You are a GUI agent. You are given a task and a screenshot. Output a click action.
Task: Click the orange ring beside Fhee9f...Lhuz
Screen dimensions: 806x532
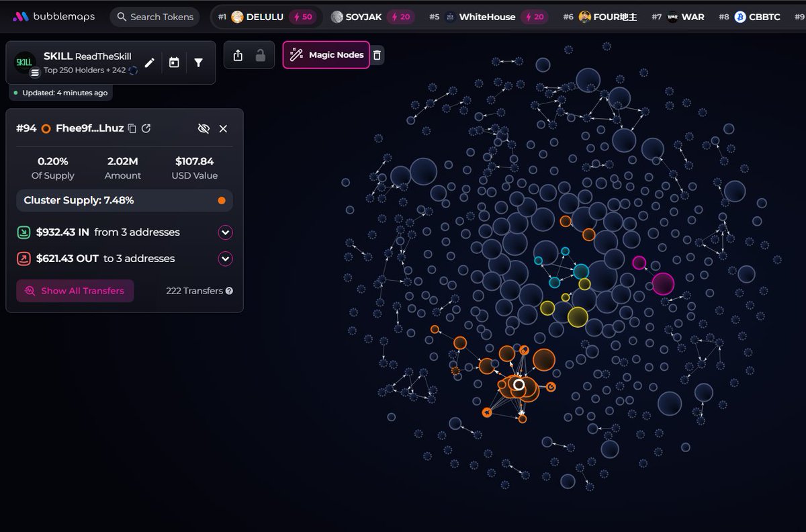click(x=46, y=128)
